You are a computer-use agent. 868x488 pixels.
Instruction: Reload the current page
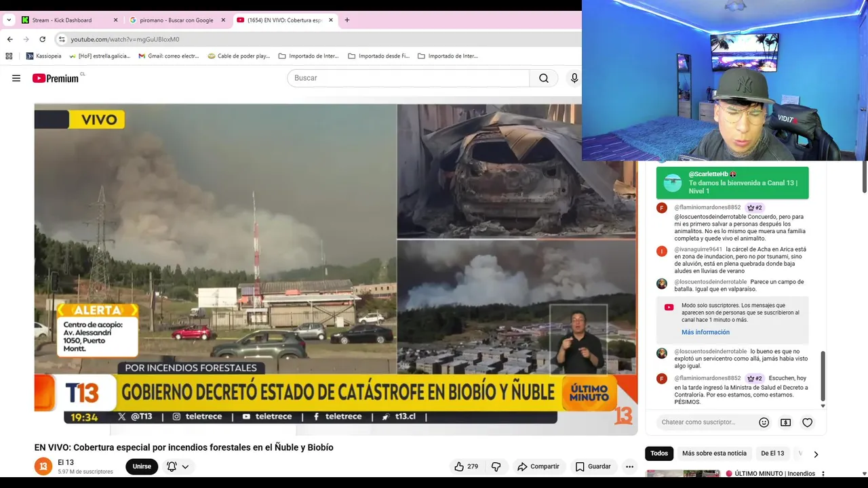pyautogui.click(x=42, y=39)
